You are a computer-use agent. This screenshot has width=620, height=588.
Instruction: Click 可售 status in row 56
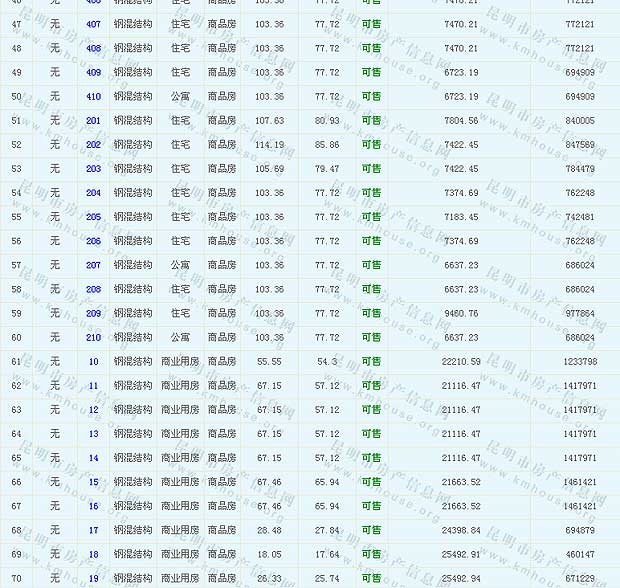(x=371, y=241)
